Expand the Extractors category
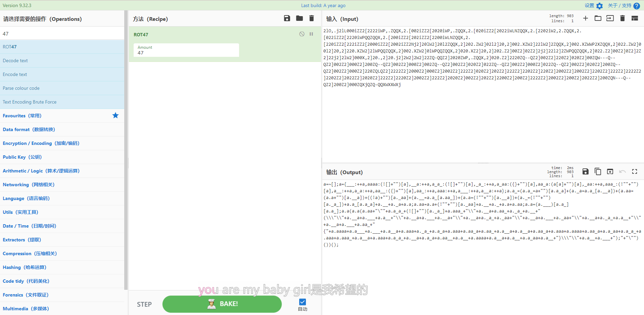This screenshot has height=315, width=644. (x=62, y=240)
